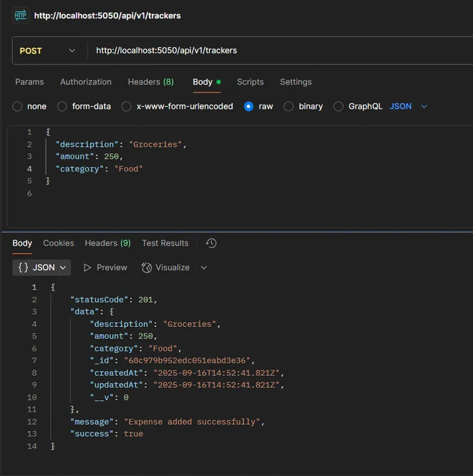Open the request Body tab
Viewport: 473px width, 476px height.
pos(206,82)
